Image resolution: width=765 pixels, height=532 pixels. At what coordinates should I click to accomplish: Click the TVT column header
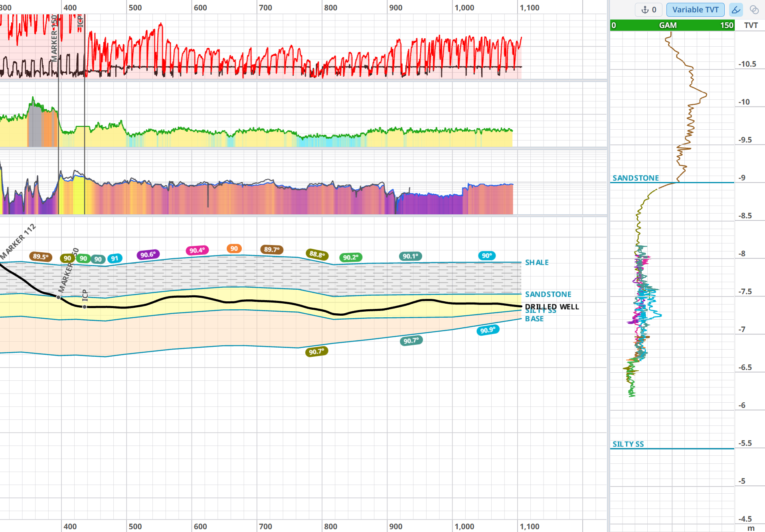[751, 25]
